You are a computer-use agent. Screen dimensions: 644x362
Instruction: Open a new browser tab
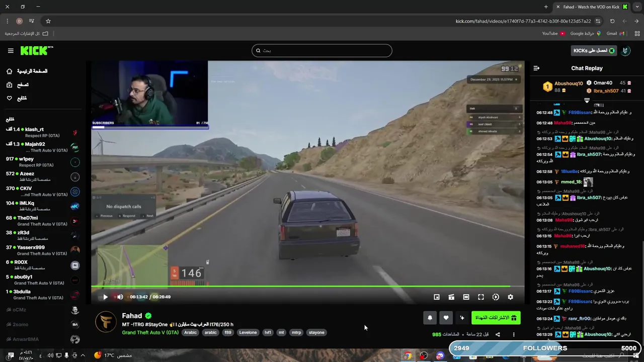click(x=546, y=7)
